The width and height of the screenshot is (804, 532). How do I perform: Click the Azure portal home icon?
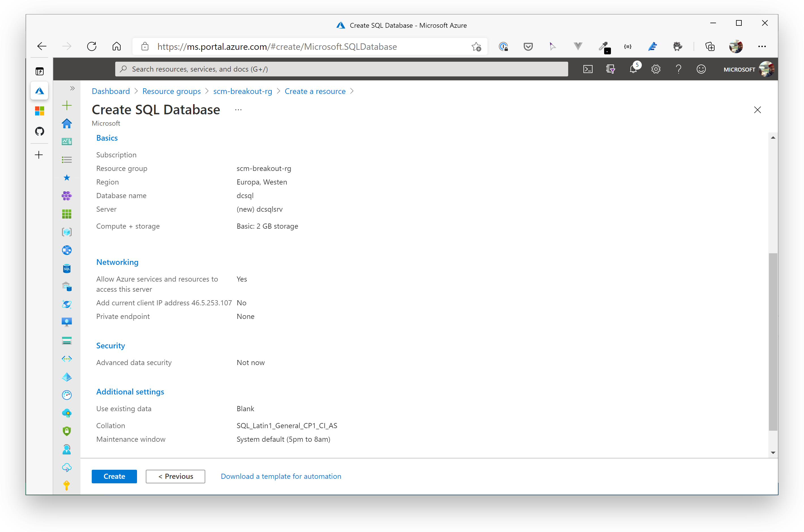tap(67, 123)
